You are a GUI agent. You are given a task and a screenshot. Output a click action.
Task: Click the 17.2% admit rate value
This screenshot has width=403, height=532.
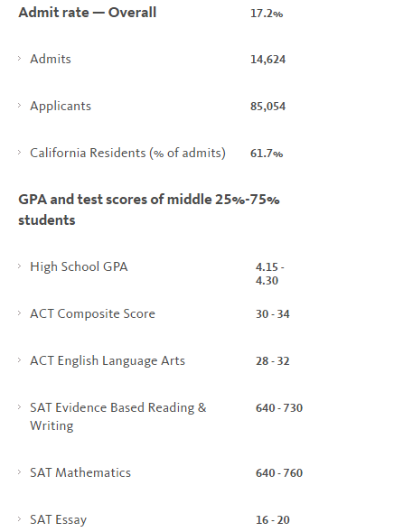click(x=267, y=14)
